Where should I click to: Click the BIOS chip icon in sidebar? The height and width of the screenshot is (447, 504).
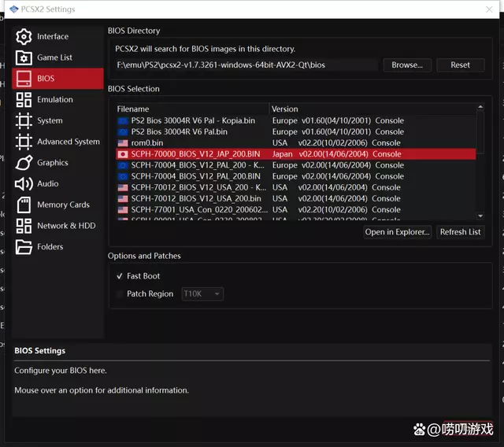(24, 79)
